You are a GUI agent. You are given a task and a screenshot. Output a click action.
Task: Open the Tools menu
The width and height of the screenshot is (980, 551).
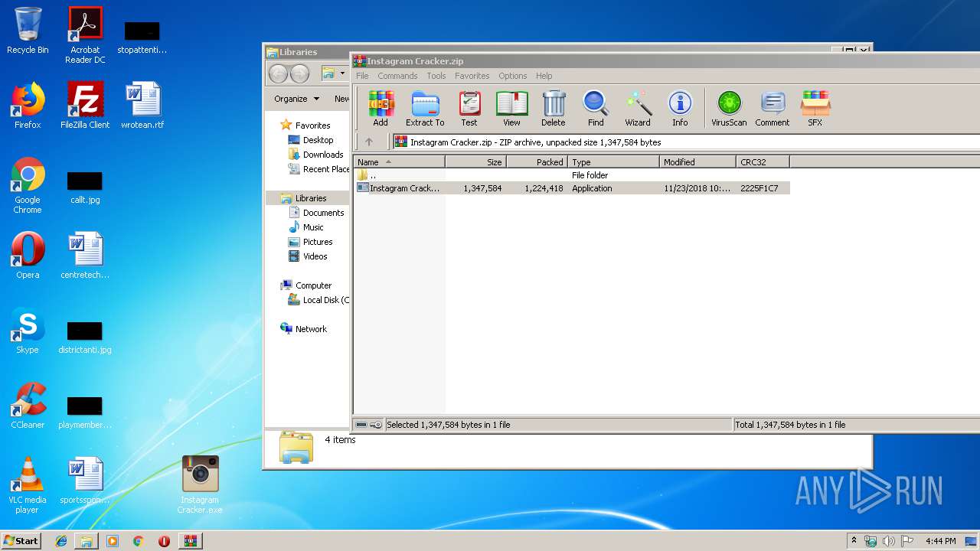[x=436, y=76]
